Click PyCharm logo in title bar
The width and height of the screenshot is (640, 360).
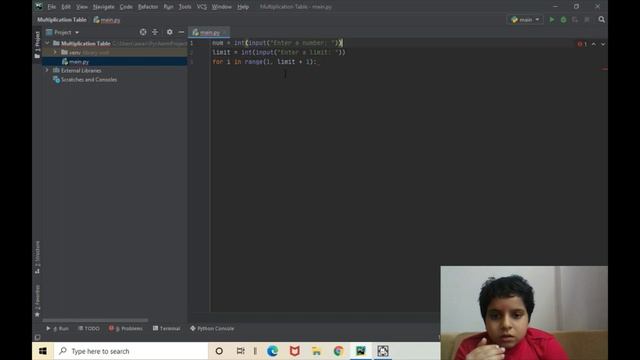click(x=39, y=6)
